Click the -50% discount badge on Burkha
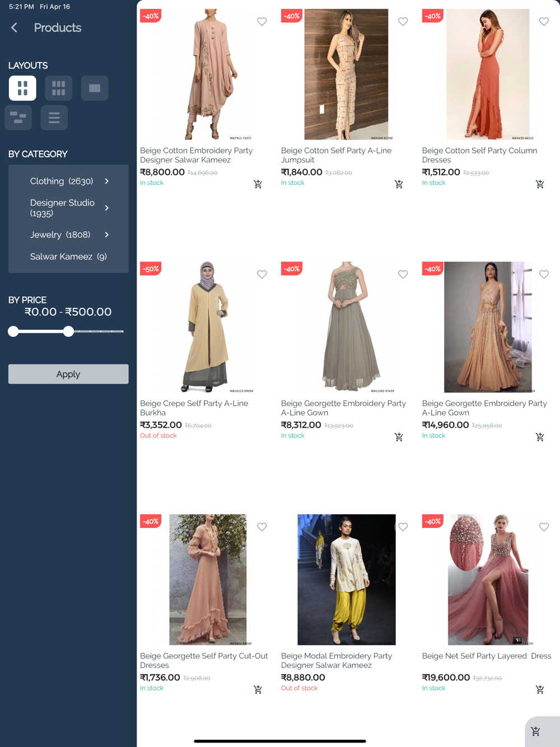The height and width of the screenshot is (747, 560). tap(151, 269)
